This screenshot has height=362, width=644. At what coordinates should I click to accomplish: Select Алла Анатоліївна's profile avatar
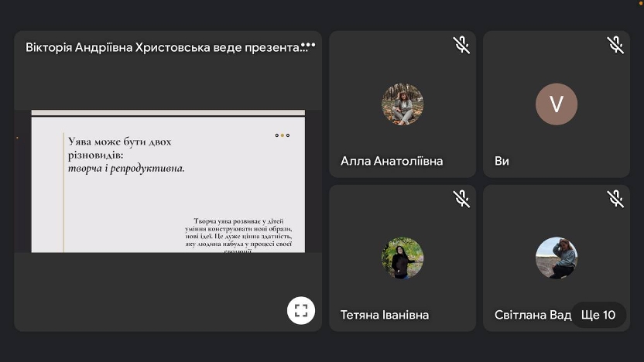coord(402,104)
